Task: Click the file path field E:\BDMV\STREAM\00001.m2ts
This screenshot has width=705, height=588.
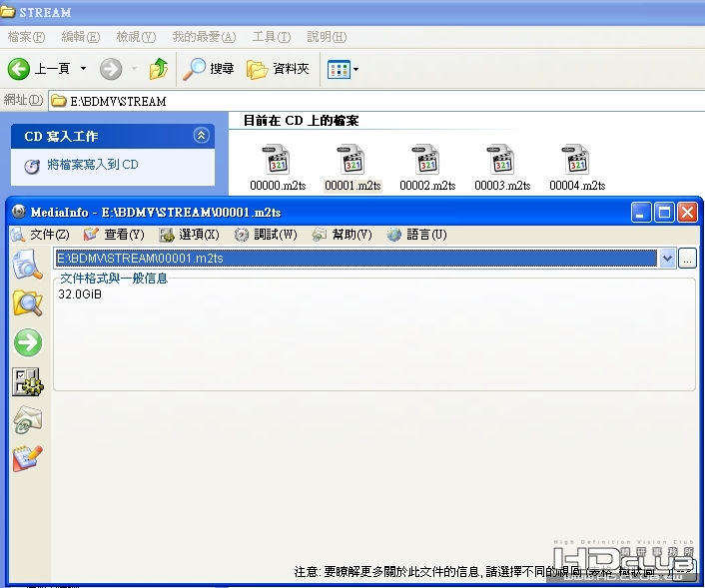Action: coord(356,258)
